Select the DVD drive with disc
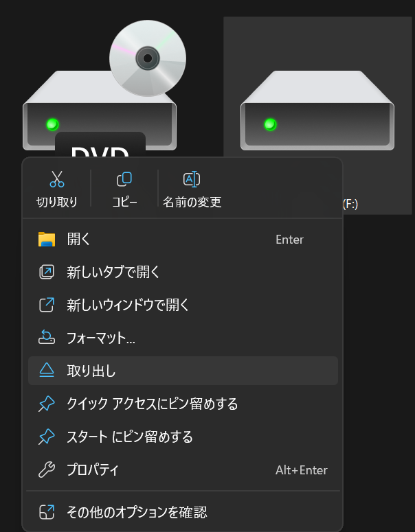The width and height of the screenshot is (415, 532). [100, 89]
